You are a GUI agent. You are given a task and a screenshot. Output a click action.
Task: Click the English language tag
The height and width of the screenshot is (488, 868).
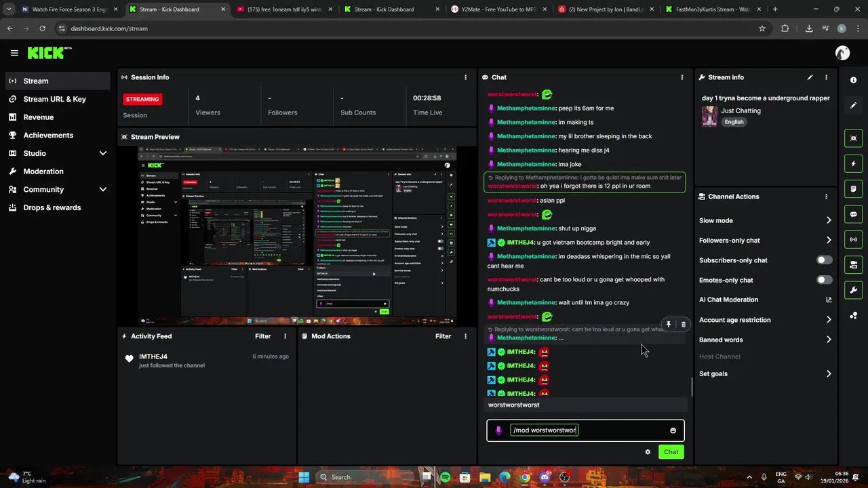click(734, 122)
